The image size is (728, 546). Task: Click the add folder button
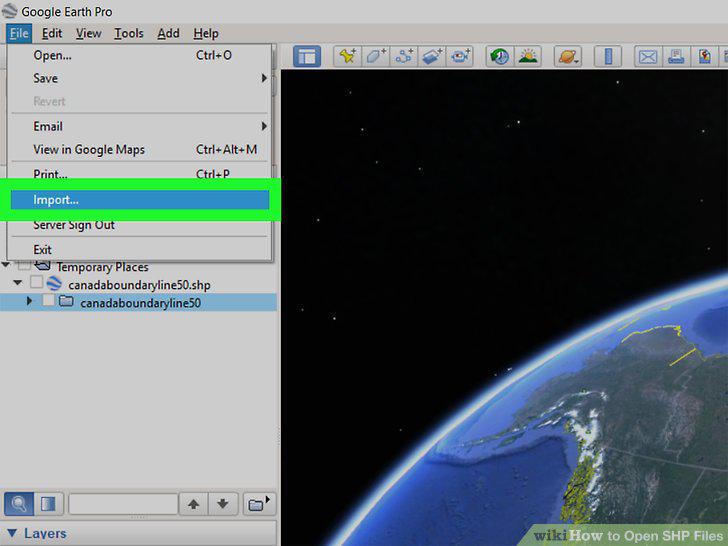[259, 504]
